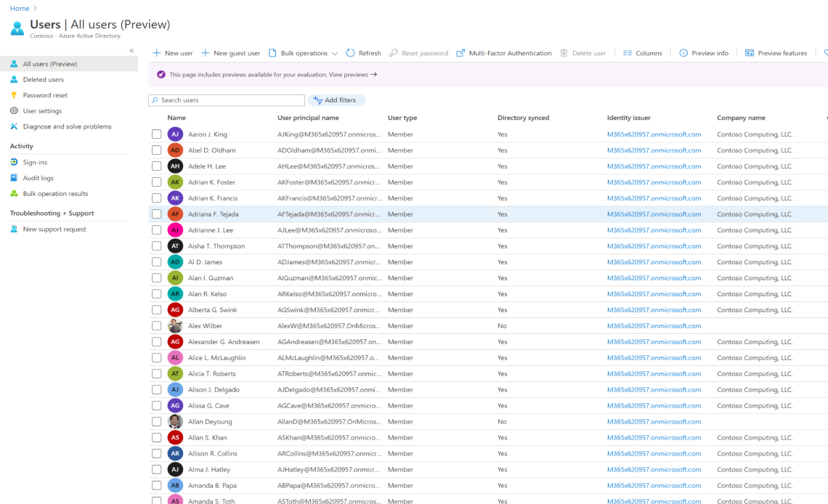Click the Search users input field
This screenshot has width=828, height=504.
click(x=227, y=100)
